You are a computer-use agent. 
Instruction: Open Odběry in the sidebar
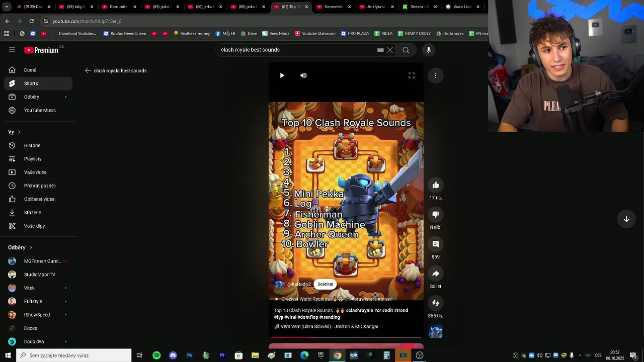tap(38, 97)
